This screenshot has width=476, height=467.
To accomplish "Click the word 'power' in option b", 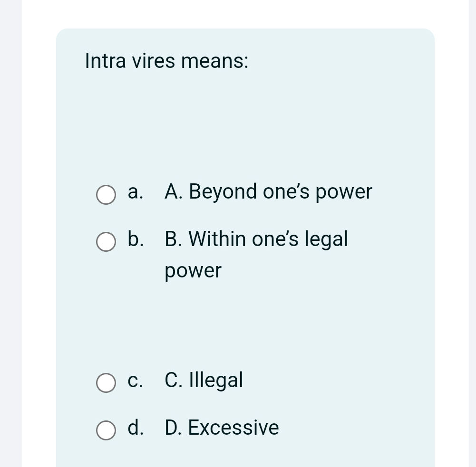I will [193, 271].
